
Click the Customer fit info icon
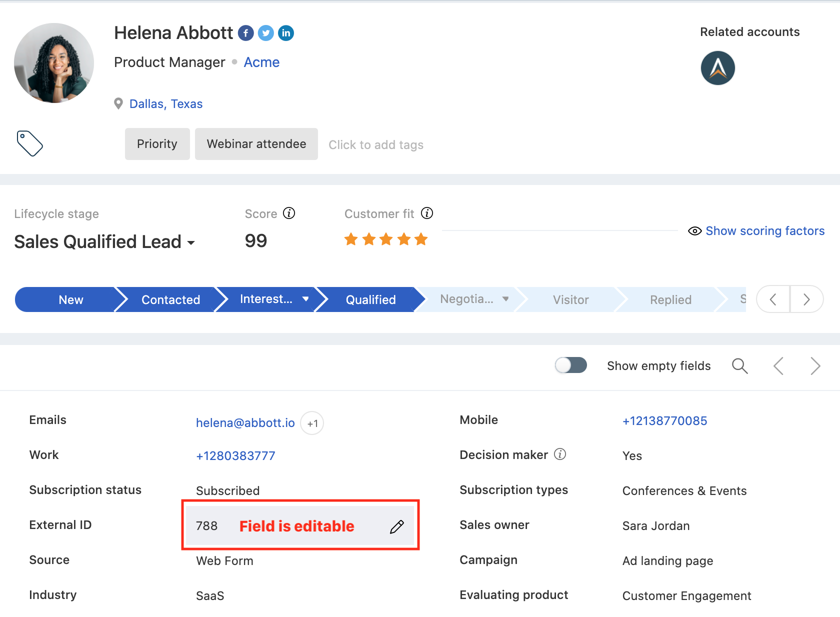427,213
